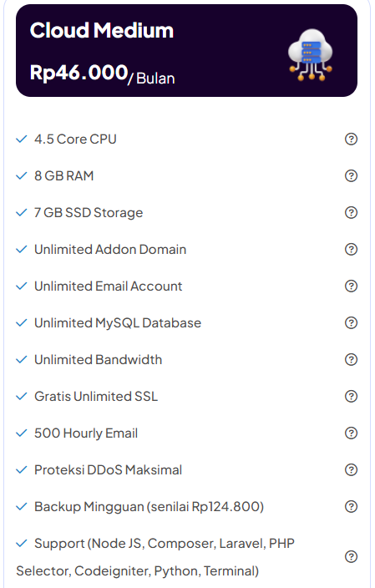
Task: Show info for Gratis Unlimited SSL
Action: click(x=351, y=397)
